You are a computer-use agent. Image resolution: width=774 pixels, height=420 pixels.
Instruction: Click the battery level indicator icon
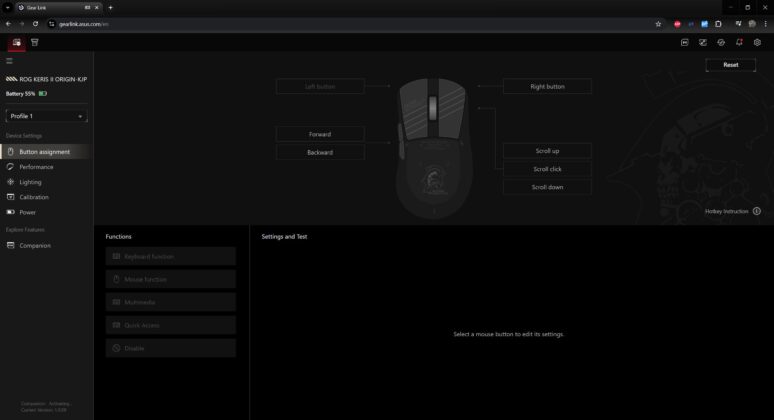(43, 93)
